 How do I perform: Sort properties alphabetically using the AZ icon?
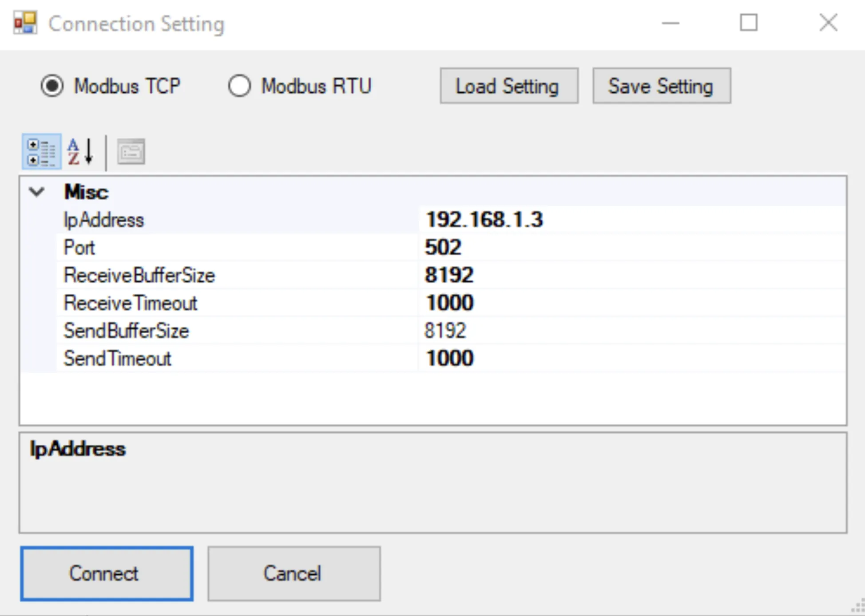click(80, 151)
